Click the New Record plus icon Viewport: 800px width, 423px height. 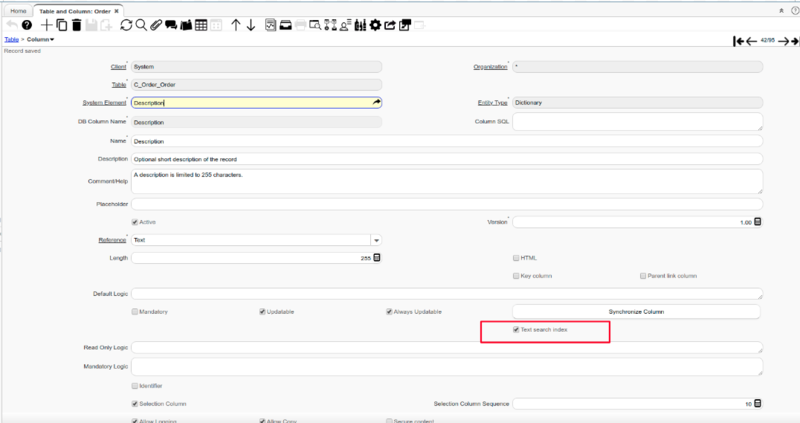[46, 24]
